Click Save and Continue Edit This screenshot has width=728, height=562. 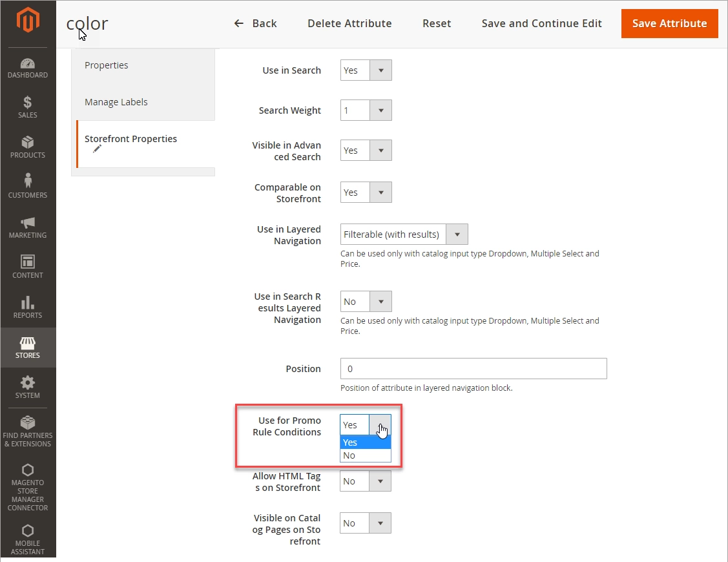pos(541,23)
